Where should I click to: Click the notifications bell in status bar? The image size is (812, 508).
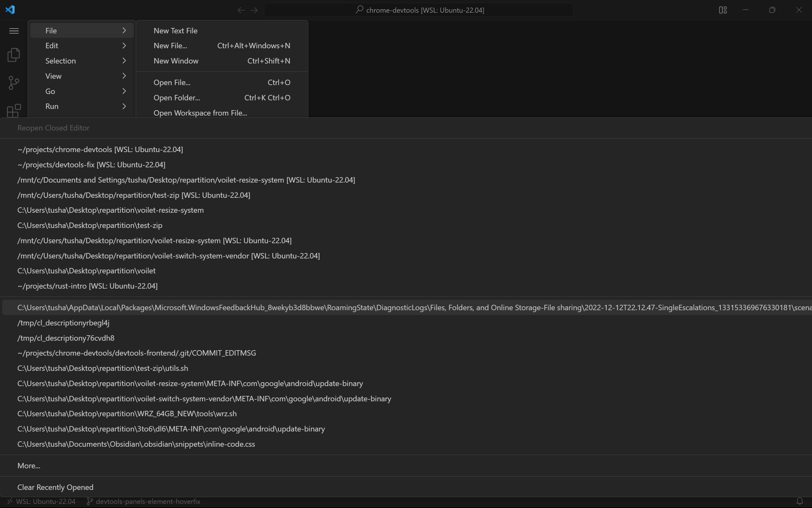800,501
